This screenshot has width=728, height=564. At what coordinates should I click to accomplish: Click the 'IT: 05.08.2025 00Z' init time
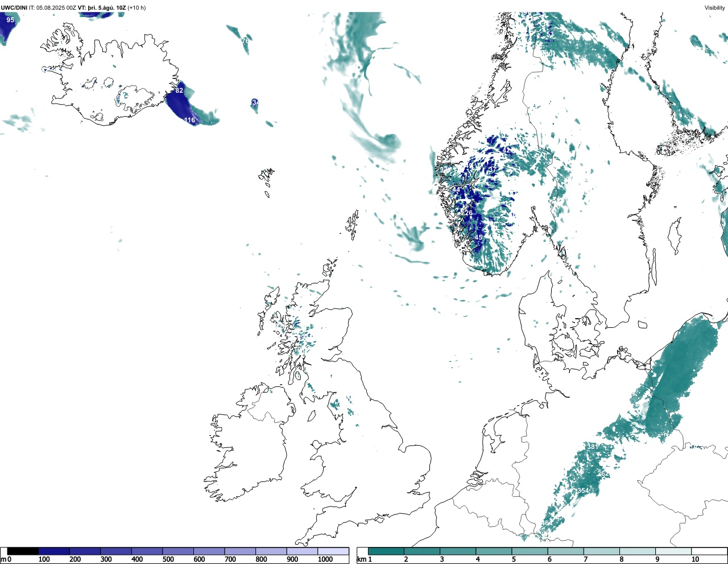click(x=53, y=8)
